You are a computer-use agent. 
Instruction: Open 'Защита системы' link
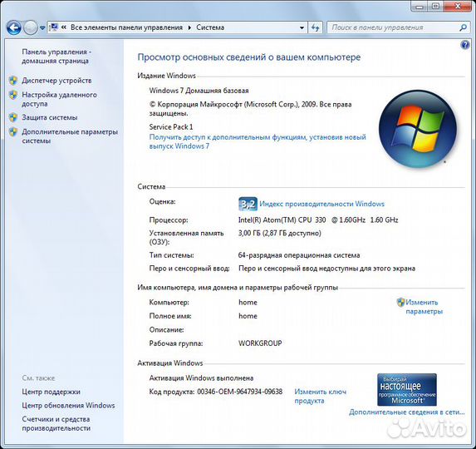click(50, 117)
